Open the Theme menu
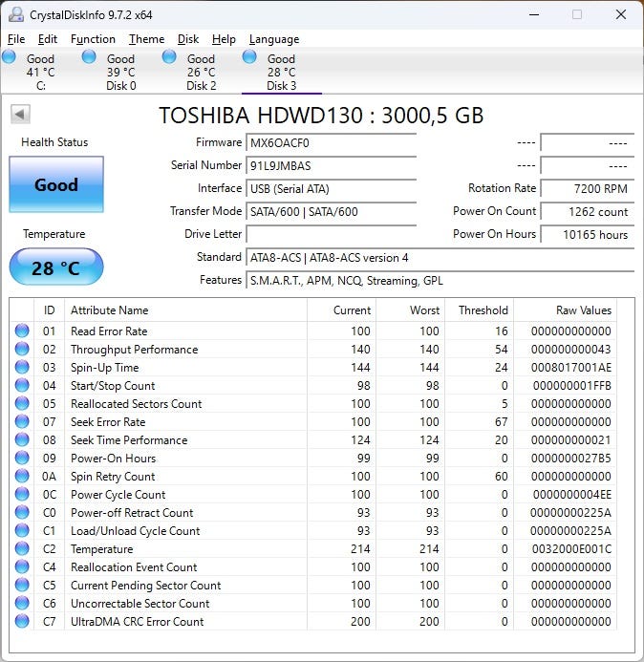The image size is (644, 662). pyautogui.click(x=146, y=39)
